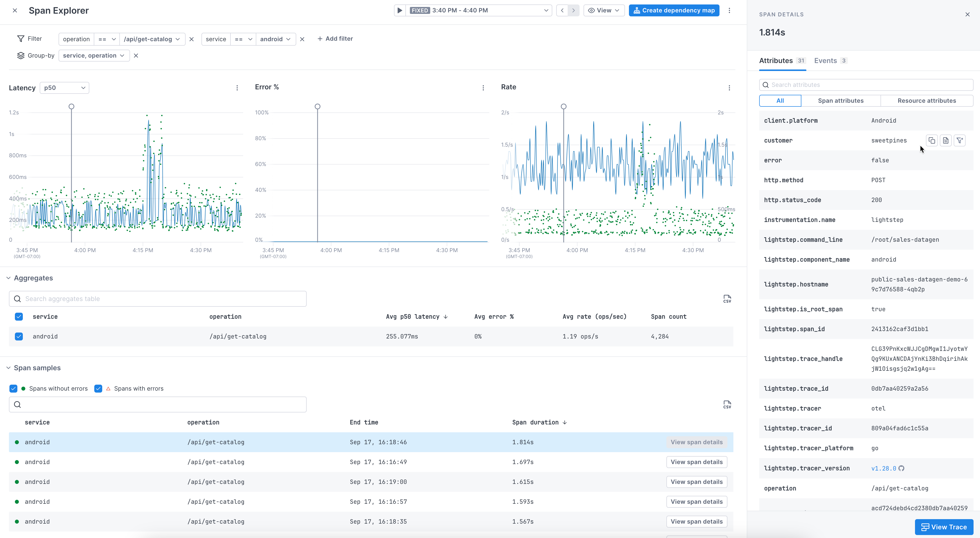Add customer attribute as a filter
Image resolution: width=980 pixels, height=538 pixels.
click(x=960, y=140)
